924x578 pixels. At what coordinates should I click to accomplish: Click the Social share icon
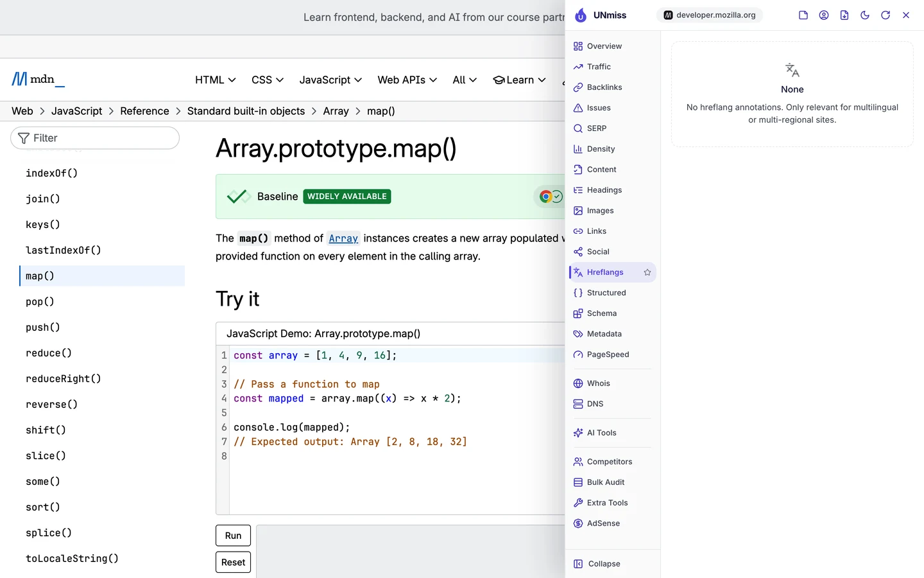tap(578, 252)
